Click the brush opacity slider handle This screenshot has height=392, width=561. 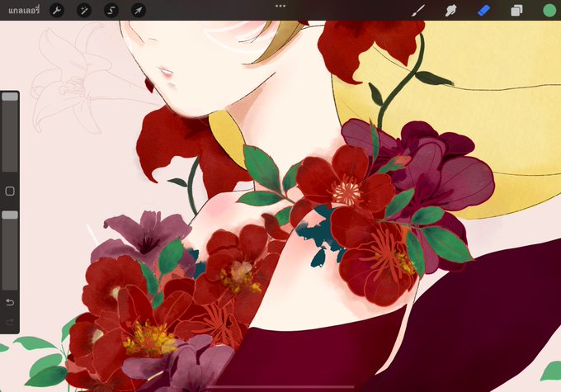[10, 215]
